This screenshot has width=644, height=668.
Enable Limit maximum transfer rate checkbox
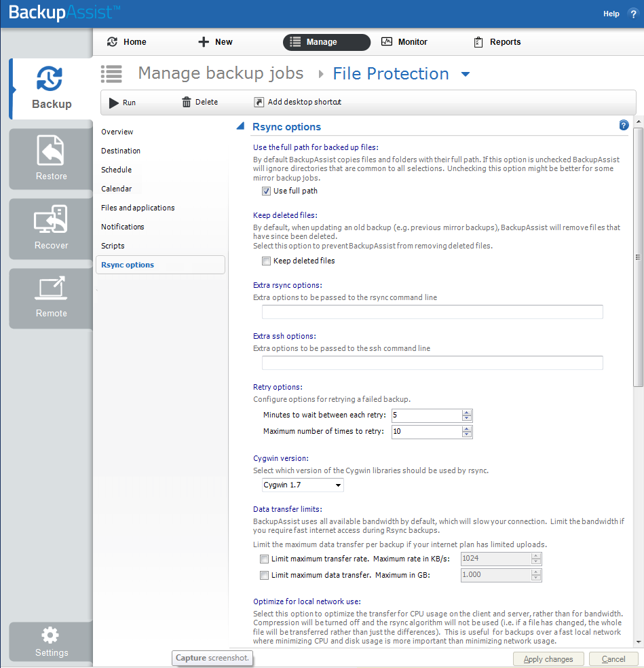pyautogui.click(x=264, y=559)
